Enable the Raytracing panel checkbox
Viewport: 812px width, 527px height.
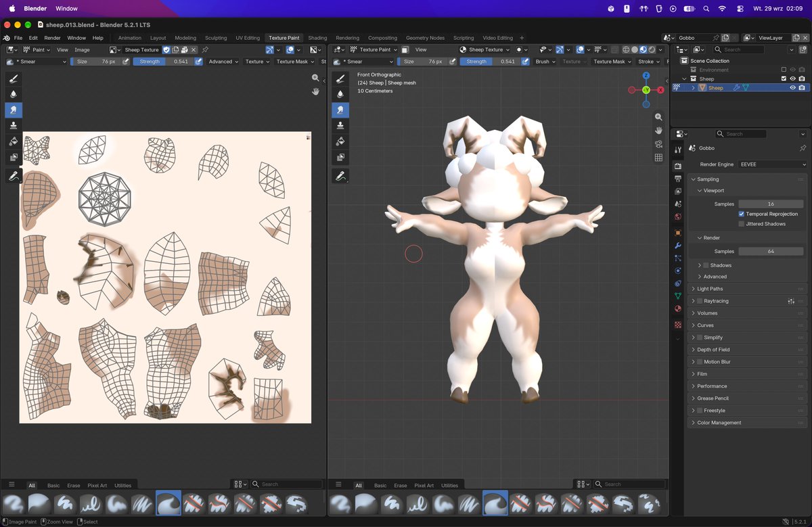(700, 301)
